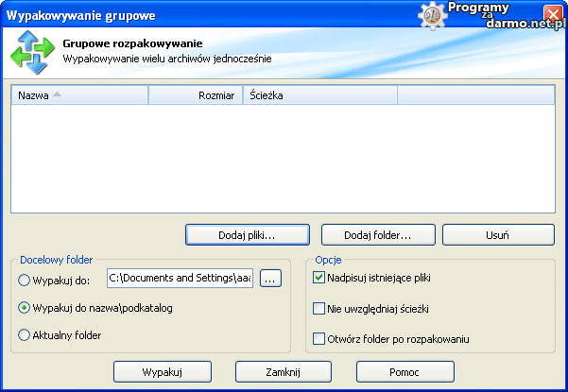Click the destination path text field

[x=181, y=279]
